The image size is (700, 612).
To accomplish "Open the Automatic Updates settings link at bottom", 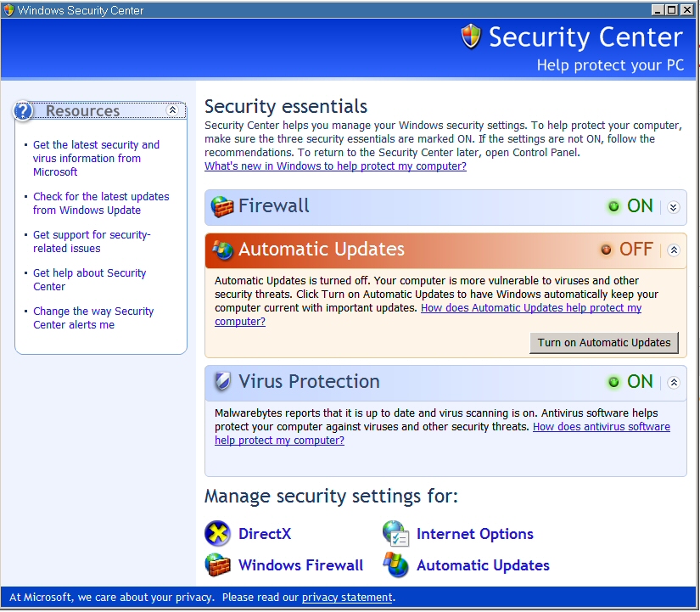I will [x=483, y=565].
